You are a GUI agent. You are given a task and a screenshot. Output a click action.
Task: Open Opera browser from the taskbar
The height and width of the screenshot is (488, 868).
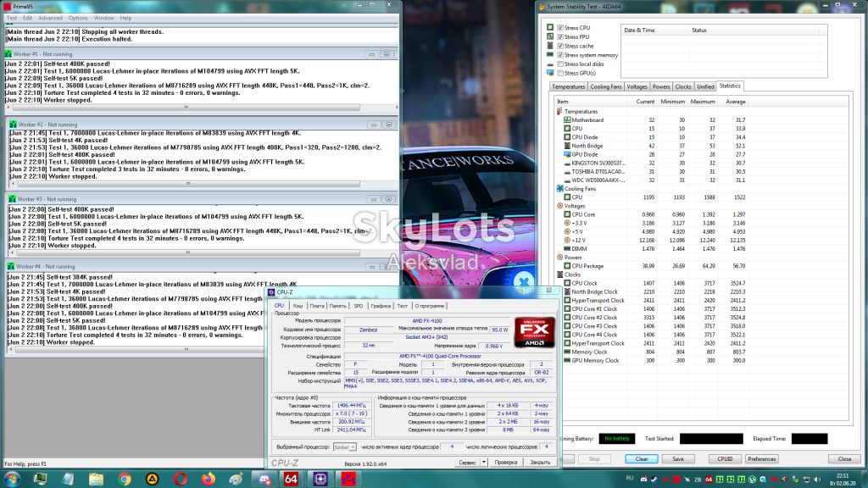click(181, 480)
